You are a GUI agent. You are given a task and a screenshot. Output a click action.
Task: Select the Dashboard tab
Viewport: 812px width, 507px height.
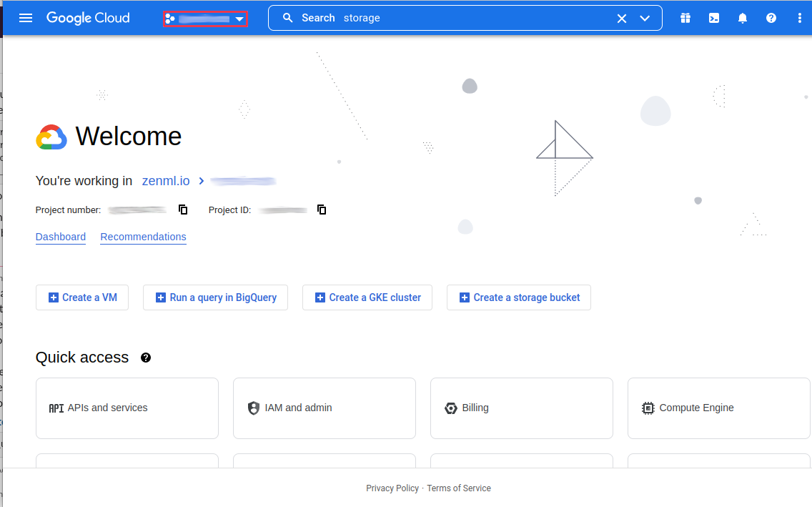tap(61, 237)
